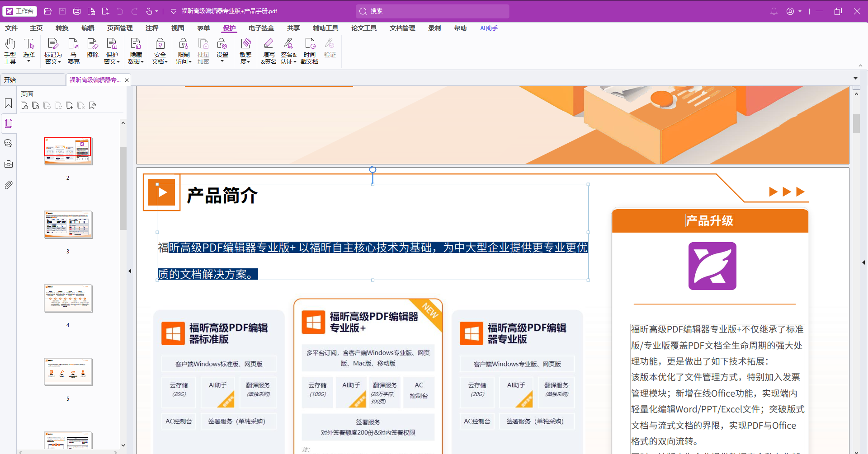Click the bookmark-view icon in Pages panel
This screenshot has width=868, height=454.
click(93, 106)
